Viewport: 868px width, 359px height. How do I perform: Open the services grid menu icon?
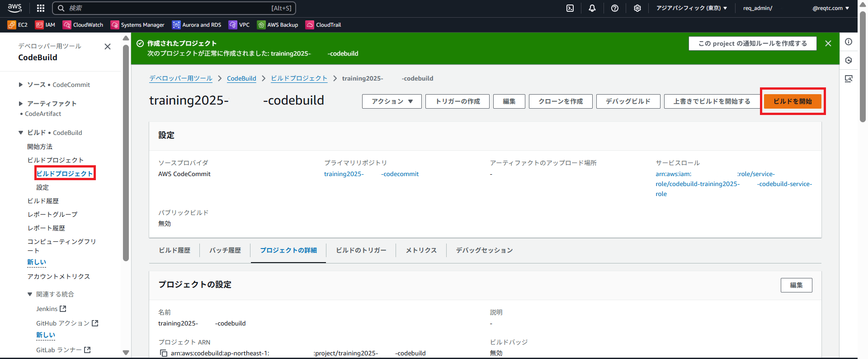point(41,8)
